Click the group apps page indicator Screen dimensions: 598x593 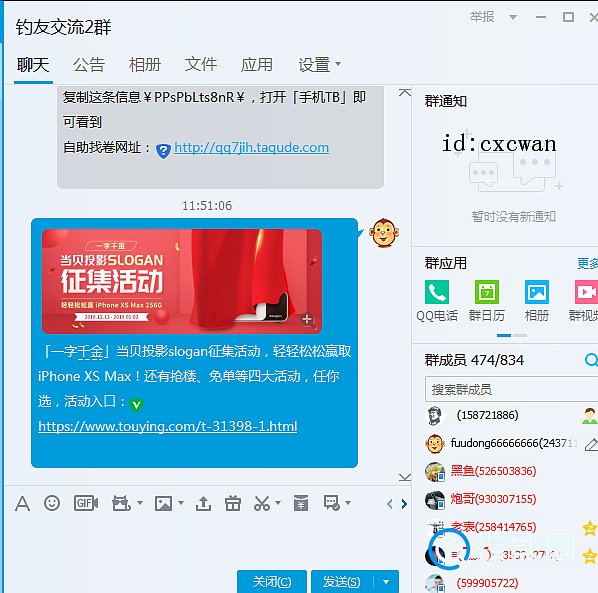click(x=512, y=336)
